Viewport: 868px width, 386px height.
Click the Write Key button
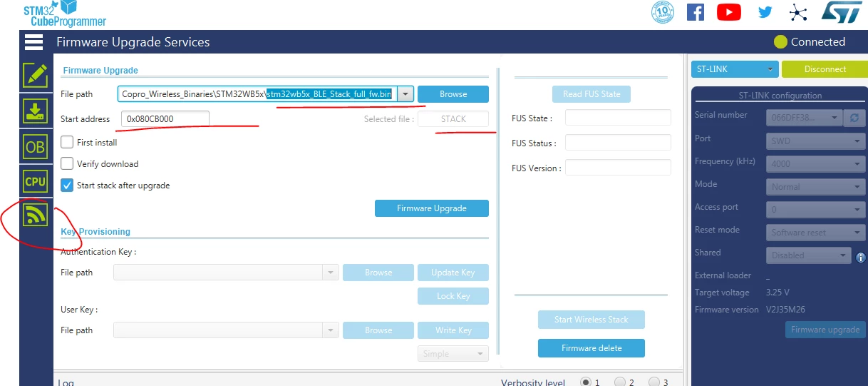(453, 330)
